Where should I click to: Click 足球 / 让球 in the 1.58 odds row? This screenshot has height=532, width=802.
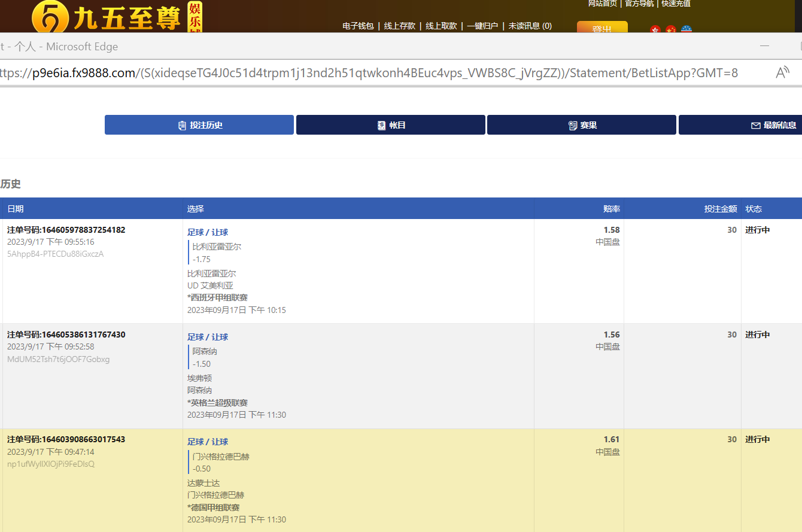pyautogui.click(x=208, y=232)
